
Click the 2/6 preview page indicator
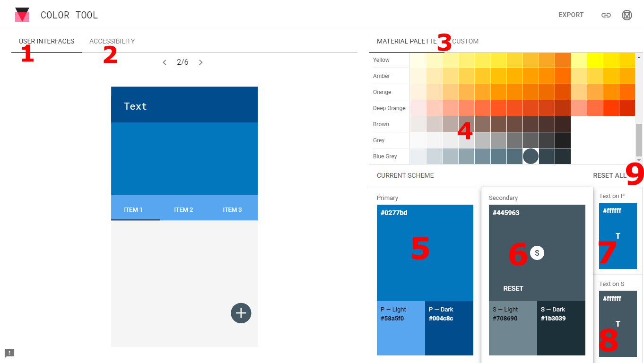[x=183, y=62]
